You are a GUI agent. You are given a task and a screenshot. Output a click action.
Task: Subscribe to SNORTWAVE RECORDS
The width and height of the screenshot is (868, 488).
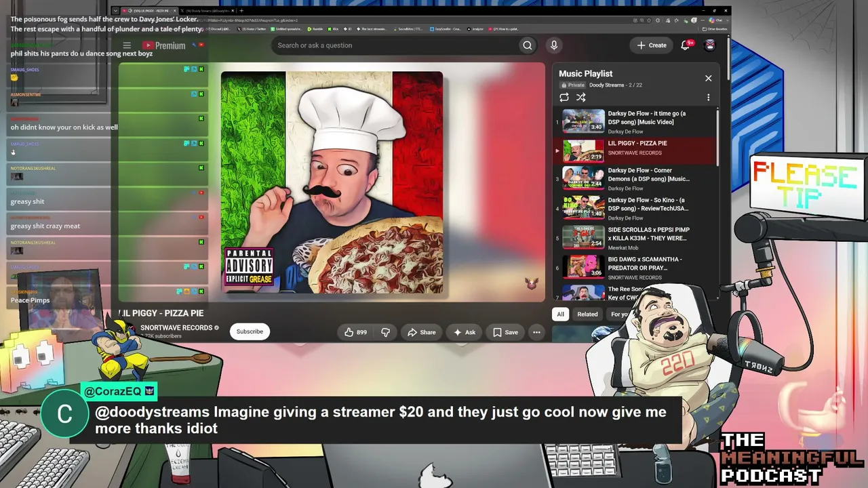(250, 331)
